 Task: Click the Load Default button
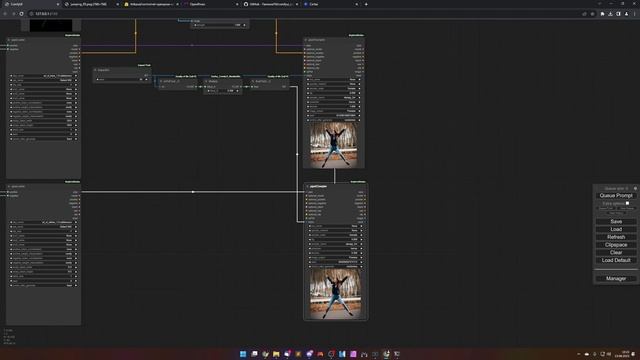point(616,260)
